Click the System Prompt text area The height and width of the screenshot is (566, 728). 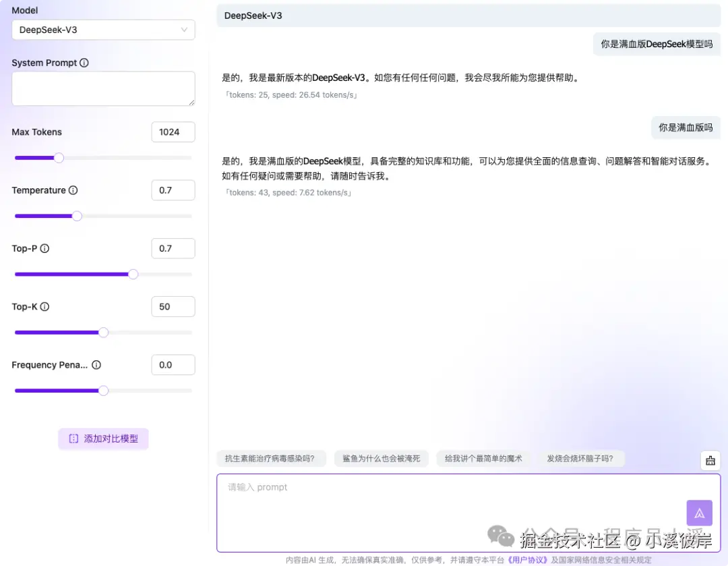[x=103, y=88]
